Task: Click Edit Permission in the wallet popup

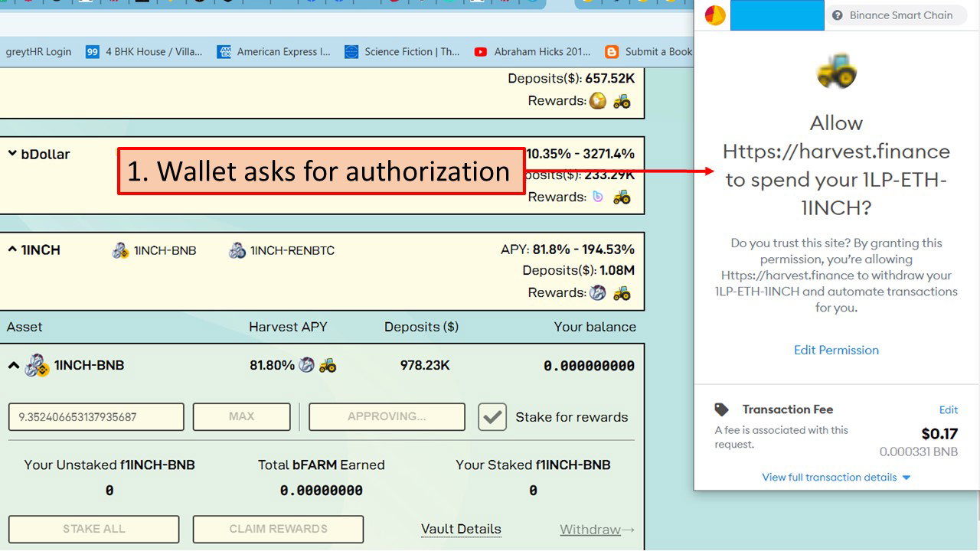Action: (836, 350)
